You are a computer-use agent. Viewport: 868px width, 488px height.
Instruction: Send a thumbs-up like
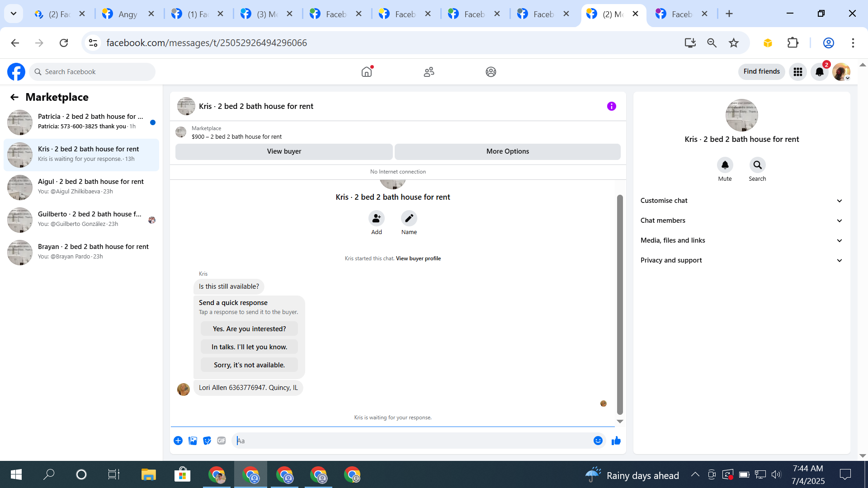click(x=616, y=441)
